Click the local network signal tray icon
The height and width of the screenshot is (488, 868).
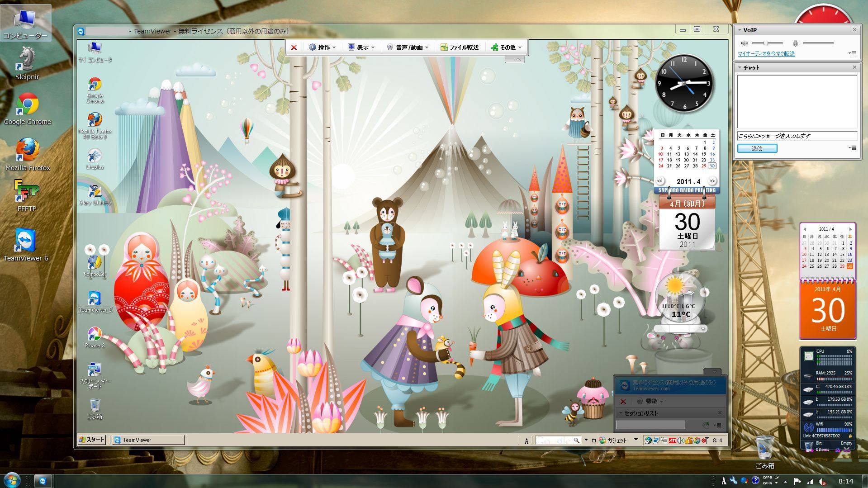coord(810,482)
